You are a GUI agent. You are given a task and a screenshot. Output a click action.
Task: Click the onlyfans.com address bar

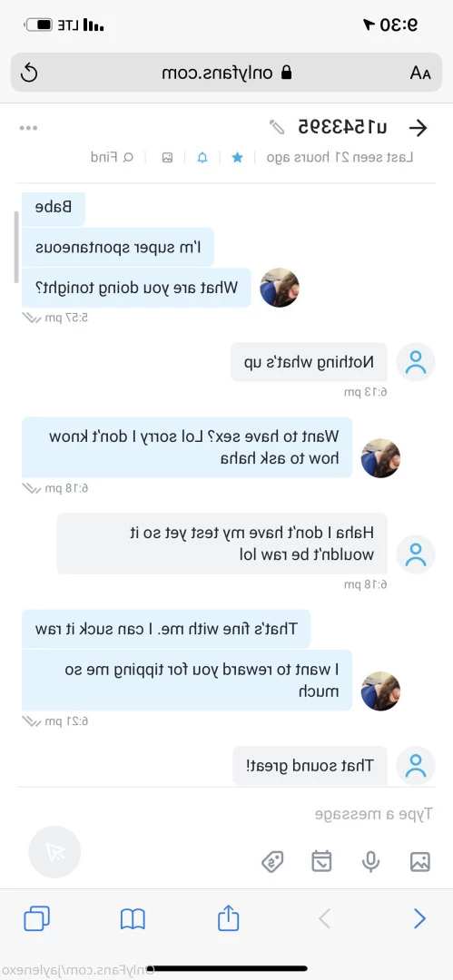pos(227,73)
